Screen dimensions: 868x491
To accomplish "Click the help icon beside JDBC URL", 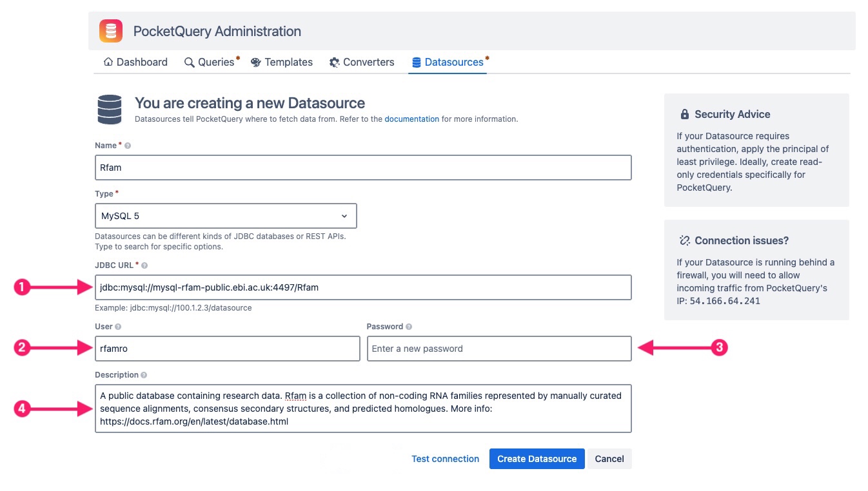I will click(x=144, y=265).
